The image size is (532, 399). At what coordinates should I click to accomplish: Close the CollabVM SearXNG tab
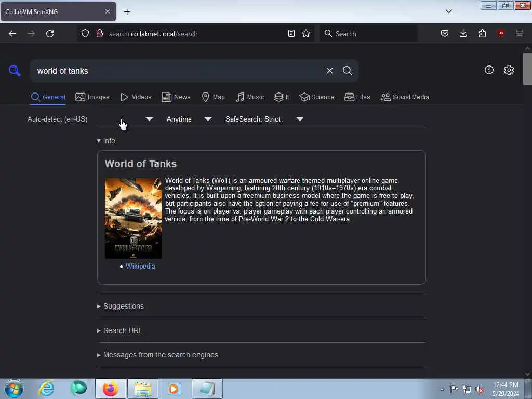[108, 11]
